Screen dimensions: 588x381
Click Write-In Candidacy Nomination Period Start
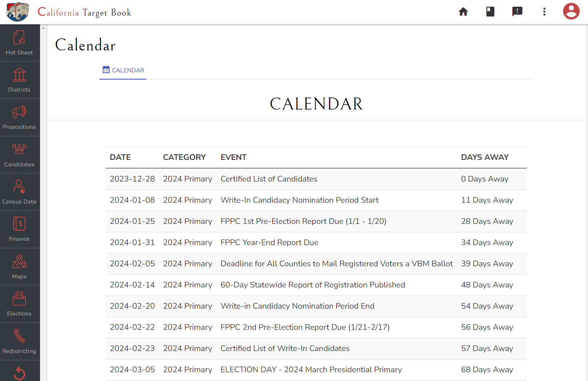pyautogui.click(x=300, y=200)
